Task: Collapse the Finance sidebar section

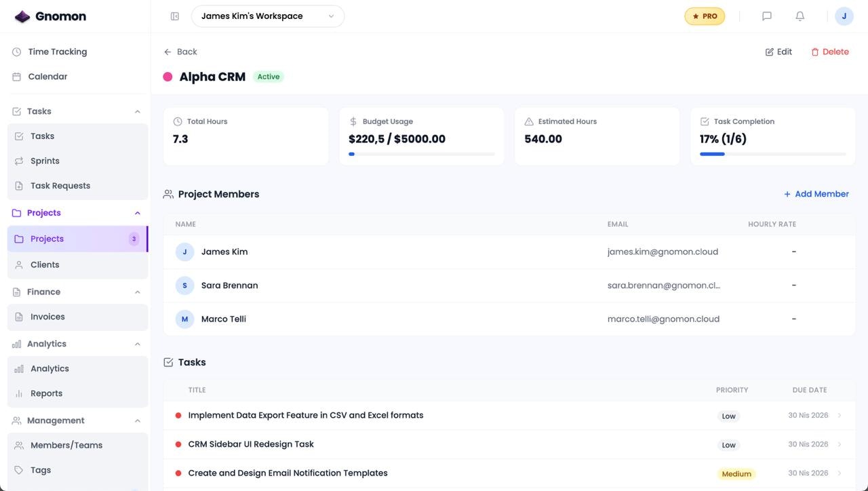Action: [138, 292]
